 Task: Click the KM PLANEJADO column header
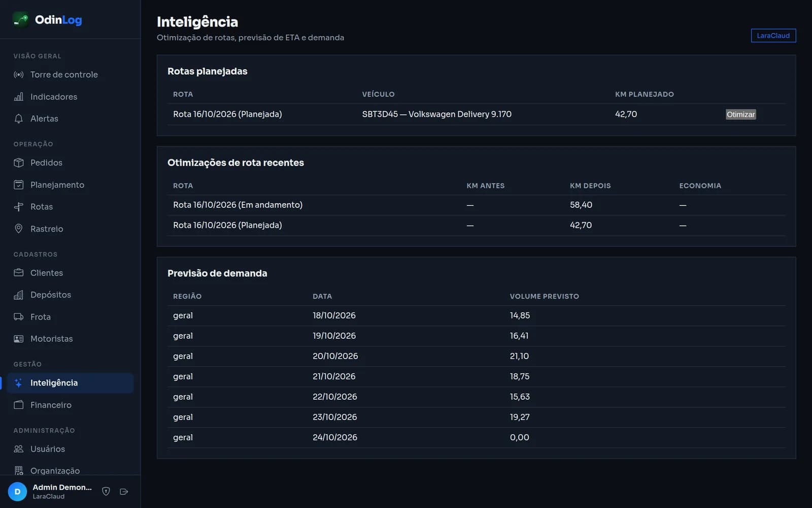645,94
